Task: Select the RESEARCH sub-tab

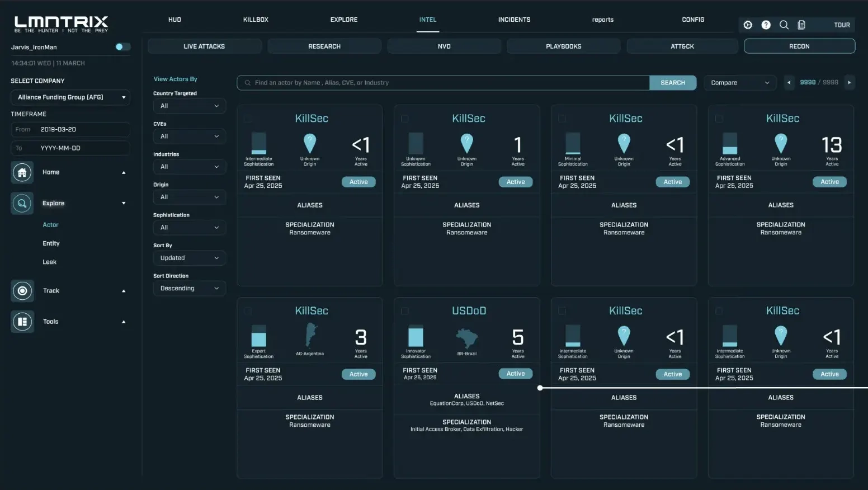Action: tap(324, 46)
